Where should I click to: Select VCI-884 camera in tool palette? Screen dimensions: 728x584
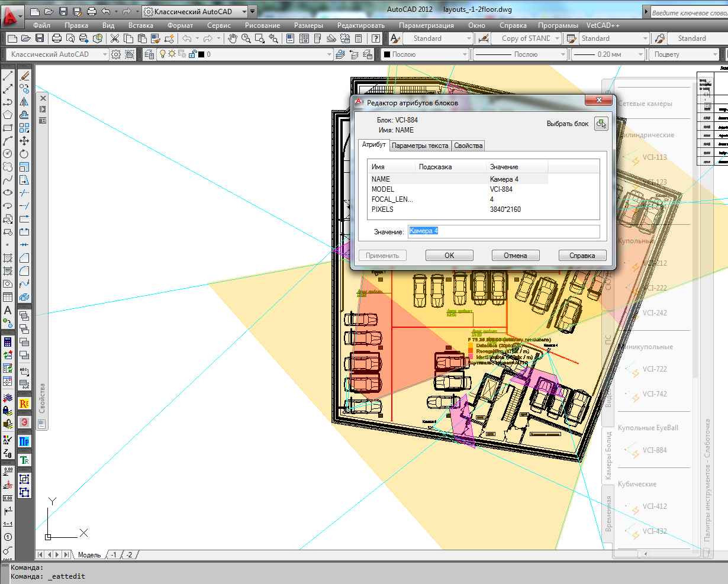tap(653, 450)
